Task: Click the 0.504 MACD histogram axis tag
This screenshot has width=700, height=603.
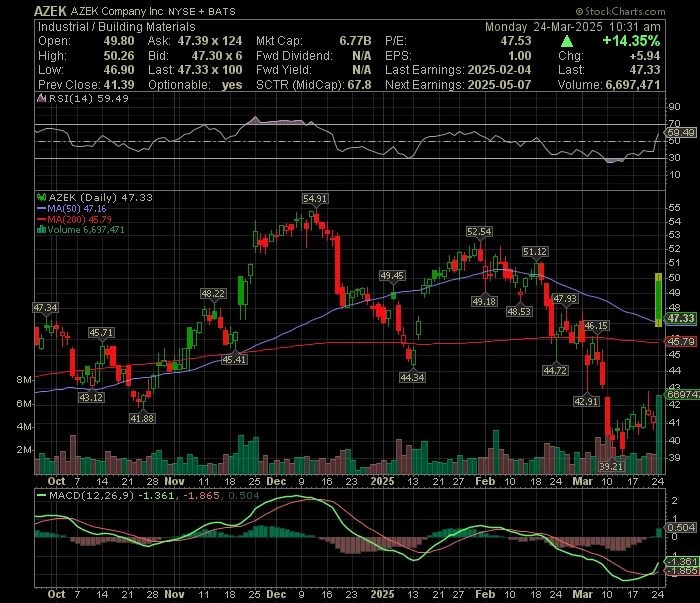Action: click(681, 528)
